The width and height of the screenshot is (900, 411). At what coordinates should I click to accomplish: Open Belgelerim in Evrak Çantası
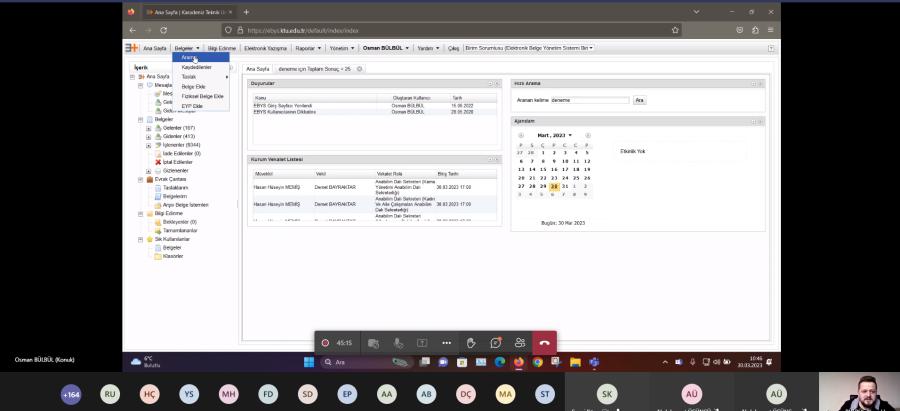coord(174,196)
